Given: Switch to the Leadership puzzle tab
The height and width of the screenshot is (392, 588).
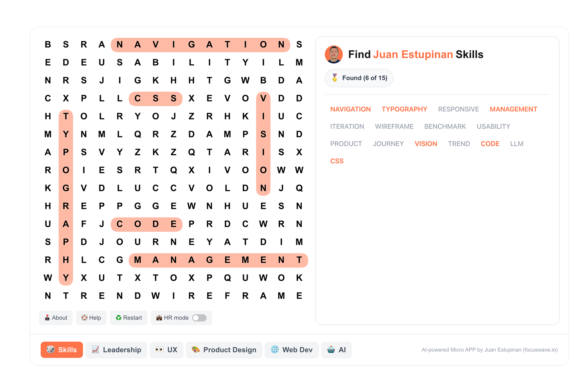Looking at the screenshot, I should pos(116,350).
